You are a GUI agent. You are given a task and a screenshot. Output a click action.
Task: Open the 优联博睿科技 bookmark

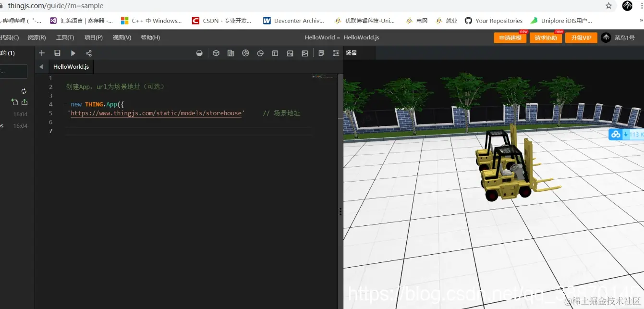[365, 21]
